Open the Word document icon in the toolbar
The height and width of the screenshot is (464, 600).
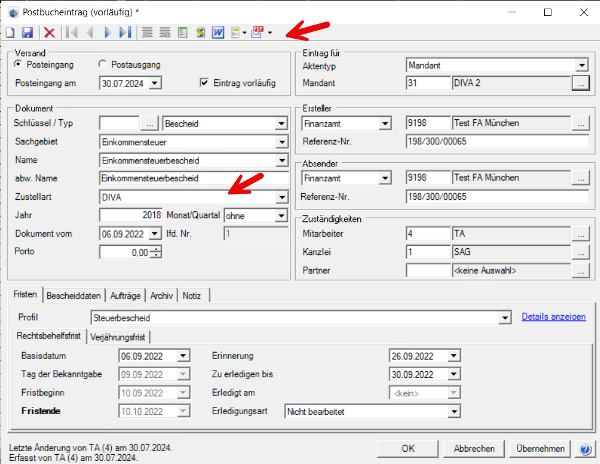click(218, 33)
